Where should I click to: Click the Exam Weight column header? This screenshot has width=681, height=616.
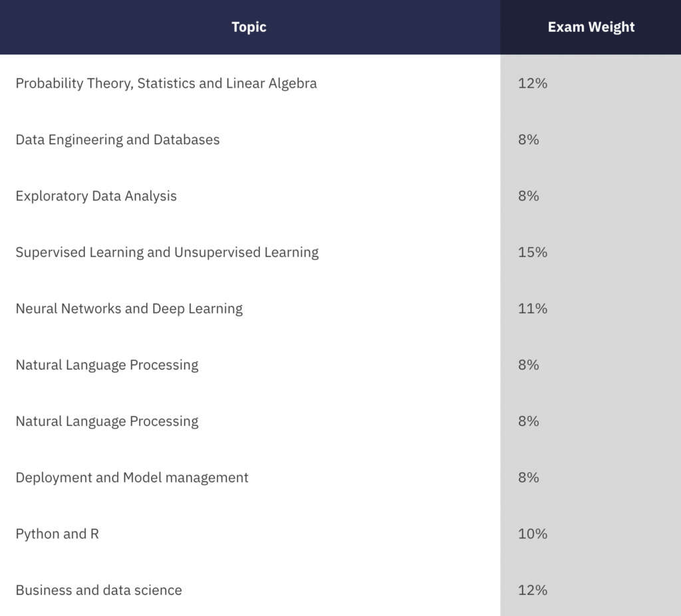point(591,27)
